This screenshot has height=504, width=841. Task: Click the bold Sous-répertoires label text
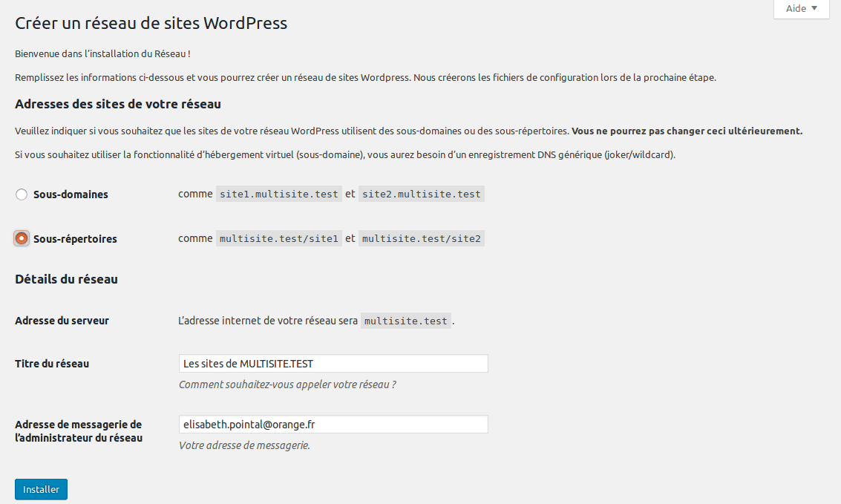point(75,239)
